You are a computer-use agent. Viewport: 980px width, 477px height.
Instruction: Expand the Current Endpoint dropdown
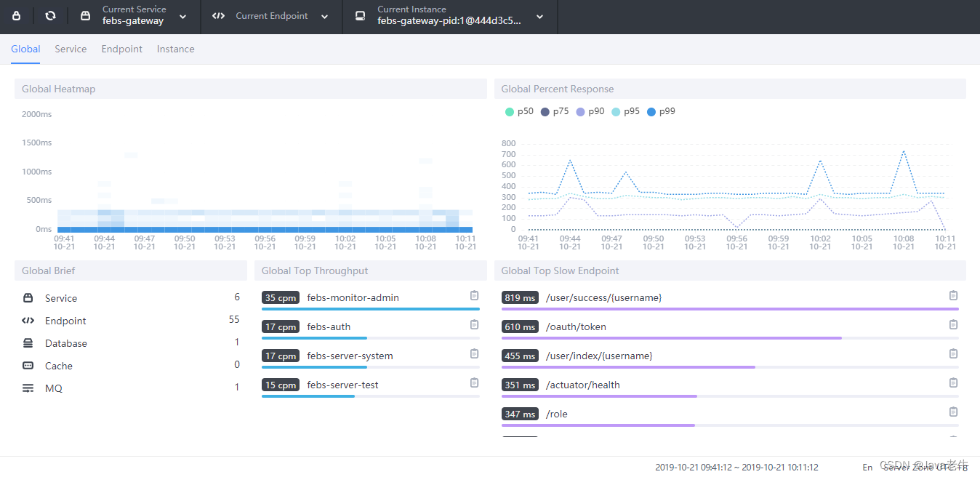coord(324,17)
